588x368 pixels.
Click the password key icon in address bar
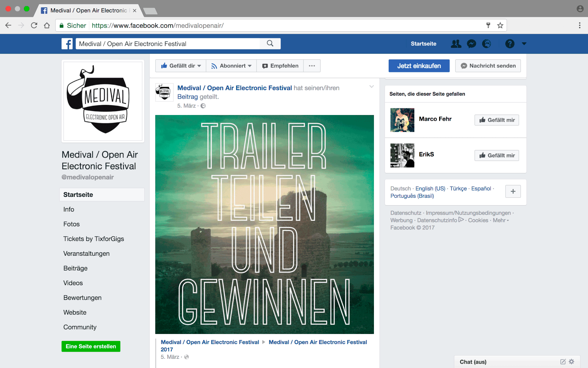point(488,25)
